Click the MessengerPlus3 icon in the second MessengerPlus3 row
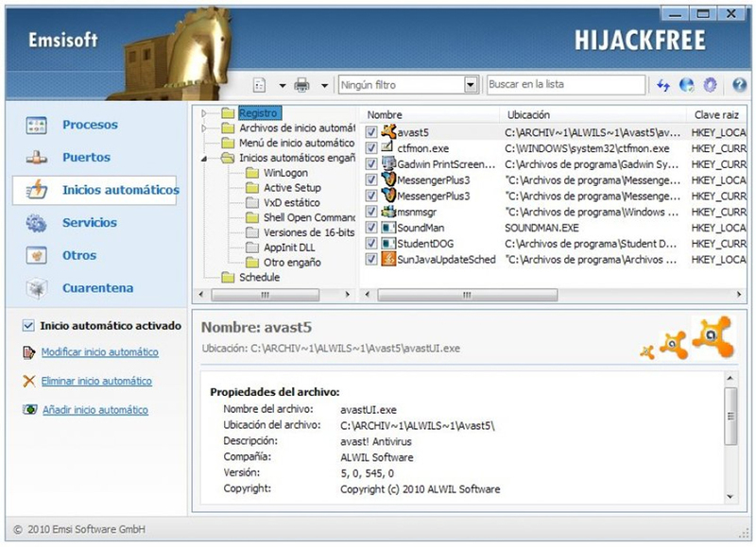Image resolution: width=756 pixels, height=547 pixels. click(x=388, y=196)
